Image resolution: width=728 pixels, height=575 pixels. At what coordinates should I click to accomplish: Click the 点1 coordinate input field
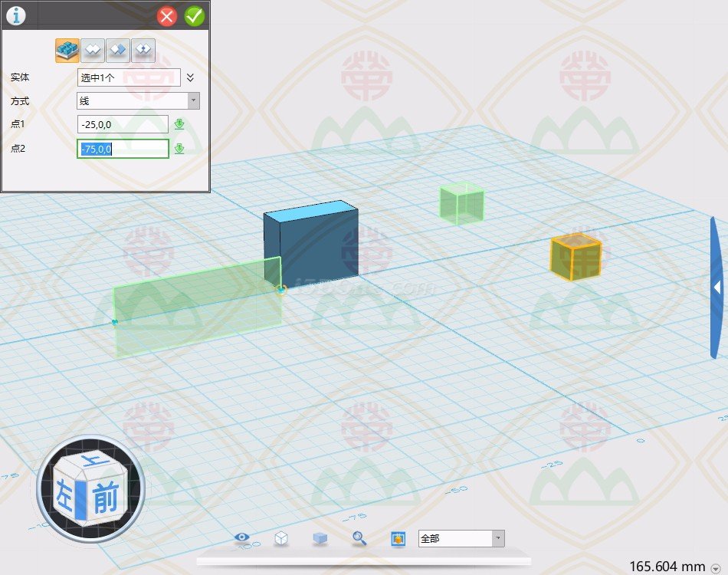123,124
